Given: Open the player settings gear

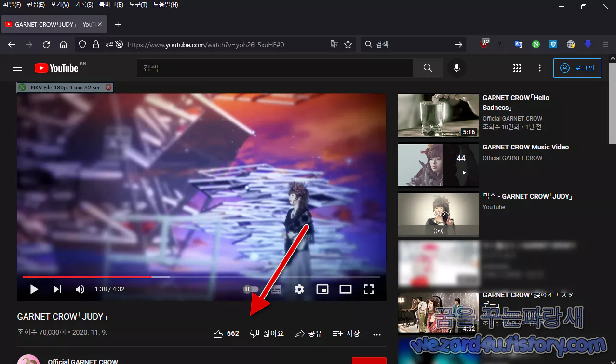Looking at the screenshot, I should 299,289.
